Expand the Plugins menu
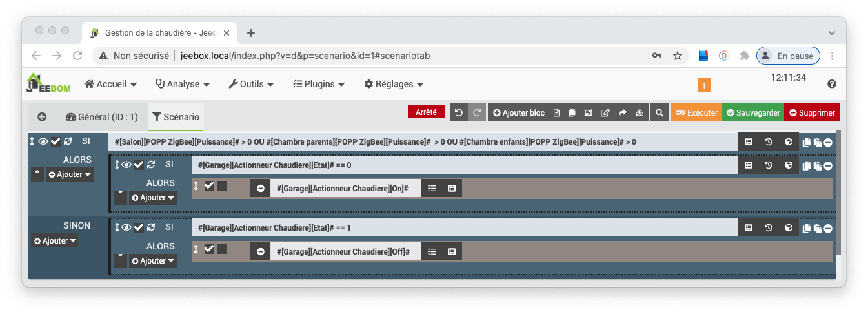This screenshot has width=868, height=314. pyautogui.click(x=318, y=84)
